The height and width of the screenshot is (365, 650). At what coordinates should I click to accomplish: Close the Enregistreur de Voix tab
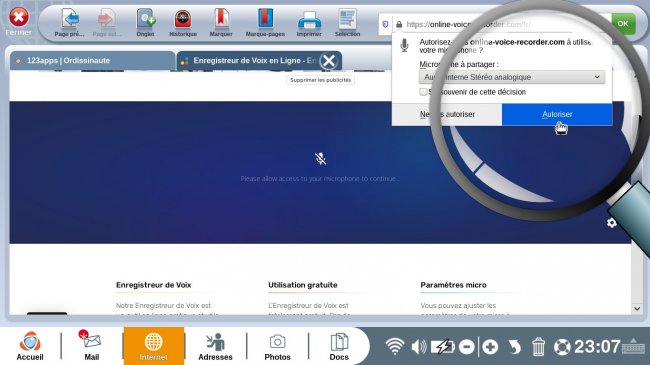tap(329, 61)
